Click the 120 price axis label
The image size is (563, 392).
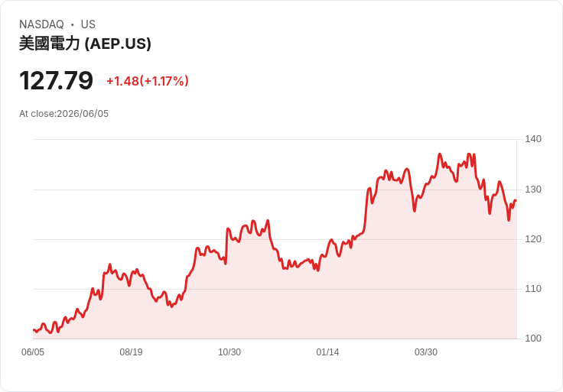[x=533, y=239]
